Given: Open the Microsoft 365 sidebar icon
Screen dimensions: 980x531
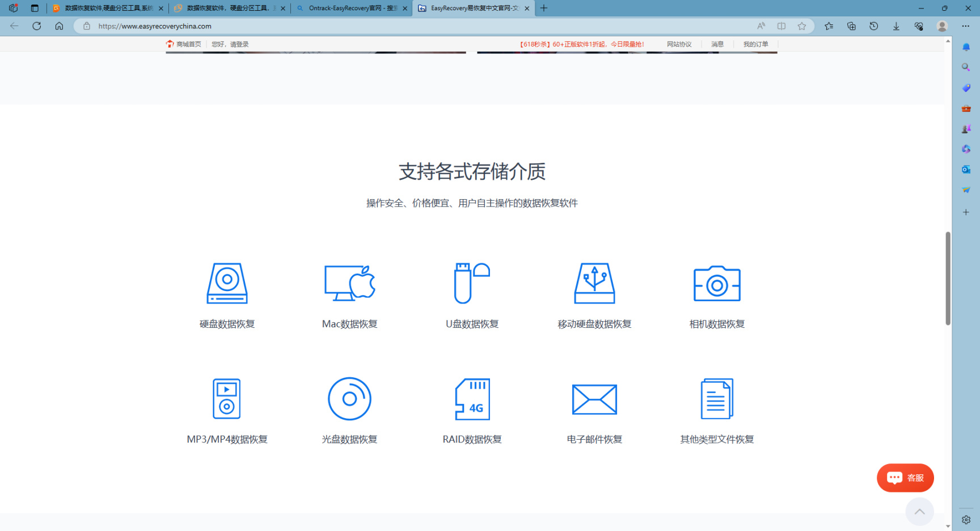Looking at the screenshot, I should (x=966, y=149).
